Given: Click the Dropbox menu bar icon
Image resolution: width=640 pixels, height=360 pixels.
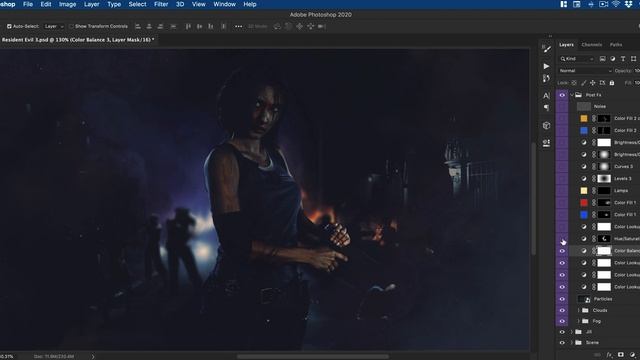Looking at the screenshot, I should [x=629, y=4].
